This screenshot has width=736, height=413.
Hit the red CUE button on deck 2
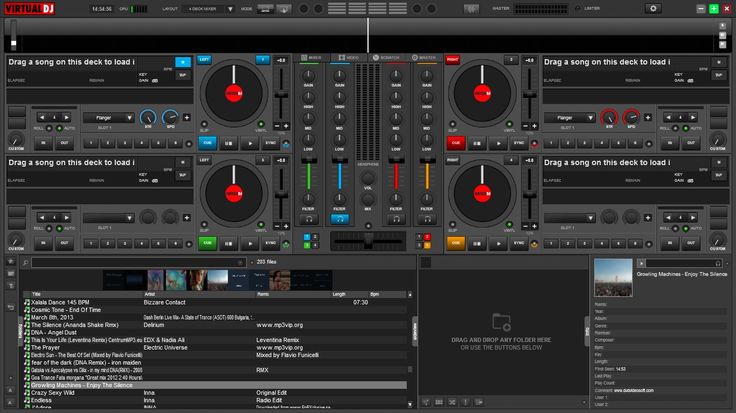(456, 143)
